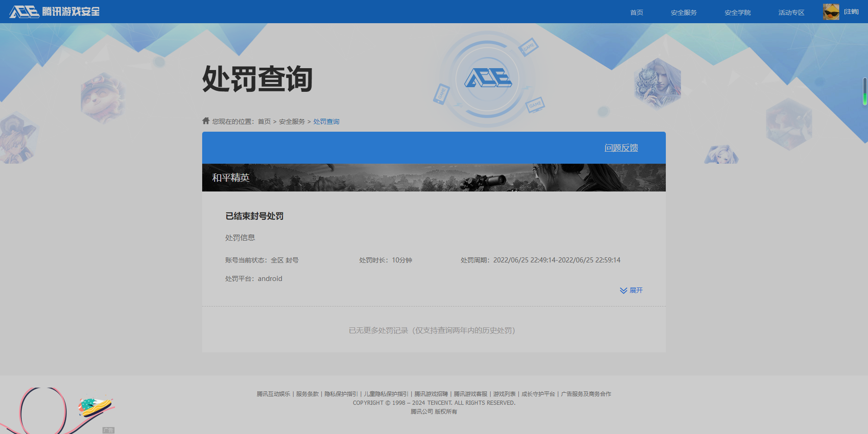Click the double-chevron expand icon
Image resolution: width=868 pixels, height=434 pixels.
tap(624, 291)
